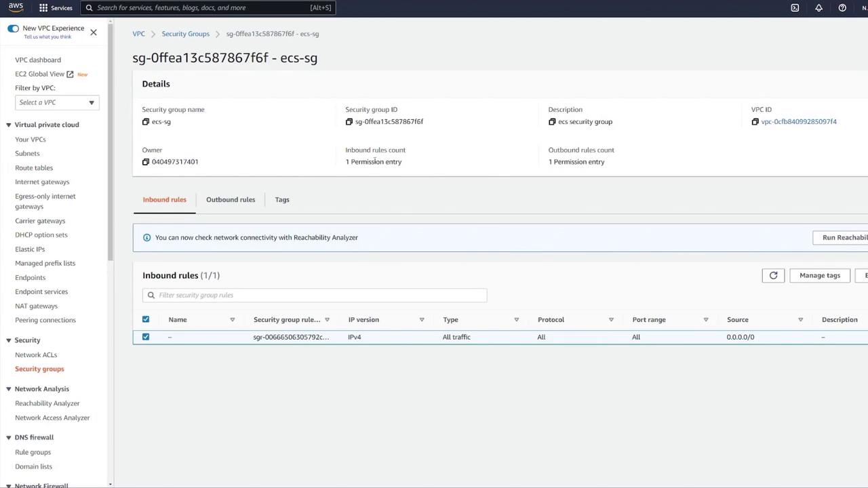Viewport: 868px width, 488px height.
Task: Click the AWS logo home icon
Action: coord(16,7)
